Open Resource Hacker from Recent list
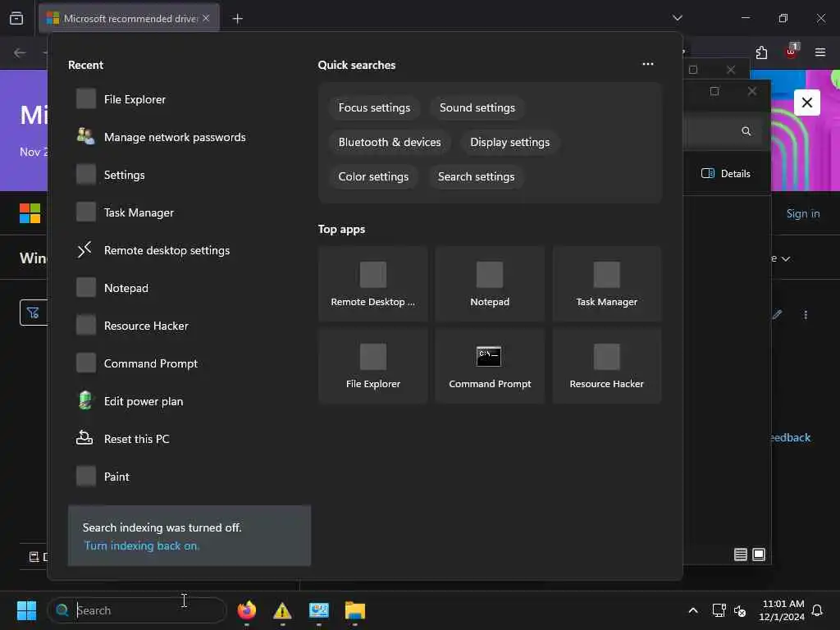 click(189, 326)
